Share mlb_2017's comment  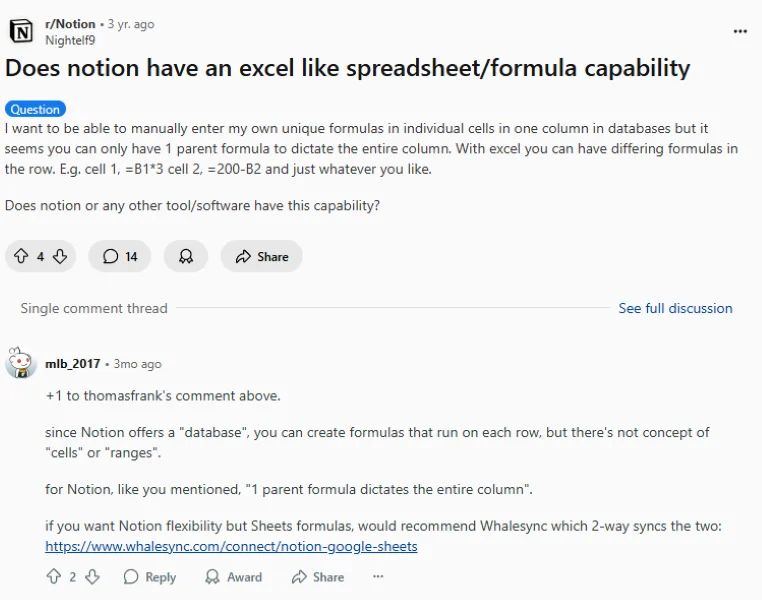pos(318,577)
